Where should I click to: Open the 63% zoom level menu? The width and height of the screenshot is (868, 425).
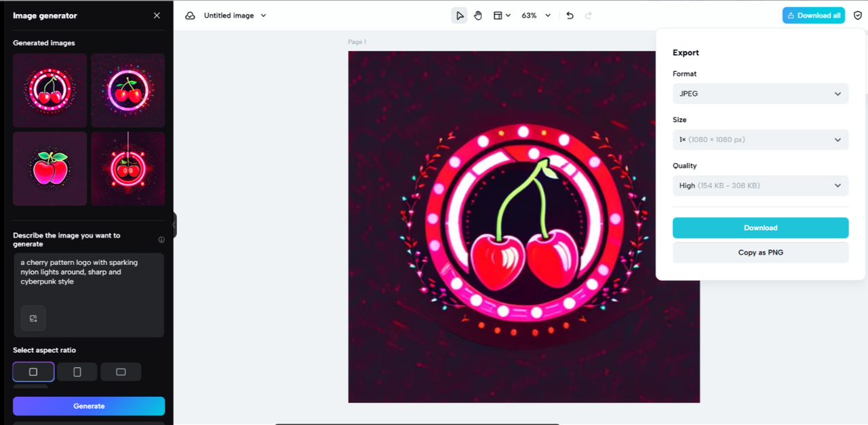point(536,15)
